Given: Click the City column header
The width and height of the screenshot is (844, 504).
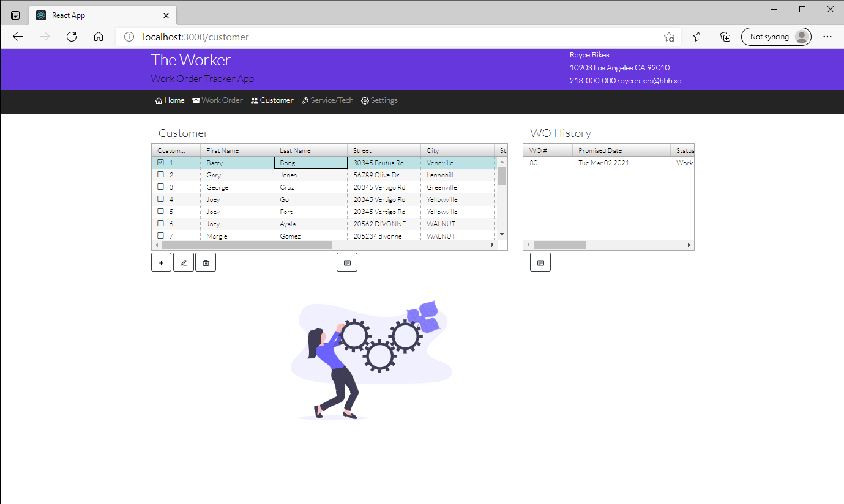Looking at the screenshot, I should (x=457, y=150).
